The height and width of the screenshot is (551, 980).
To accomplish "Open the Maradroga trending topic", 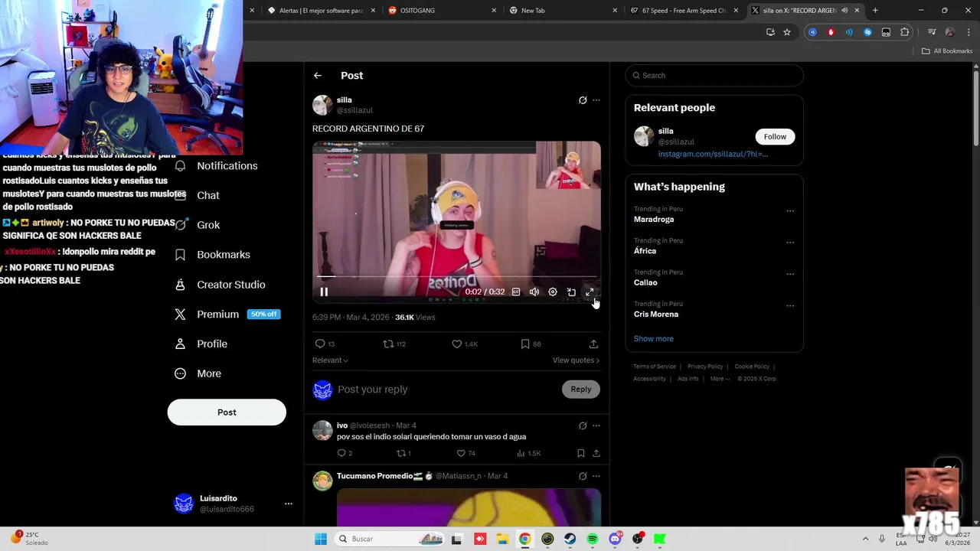I will pos(654,220).
